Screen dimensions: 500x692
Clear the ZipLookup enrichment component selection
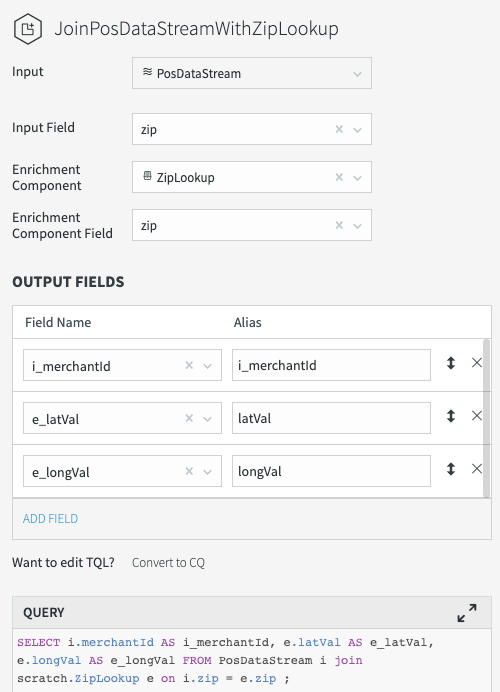coord(339,177)
